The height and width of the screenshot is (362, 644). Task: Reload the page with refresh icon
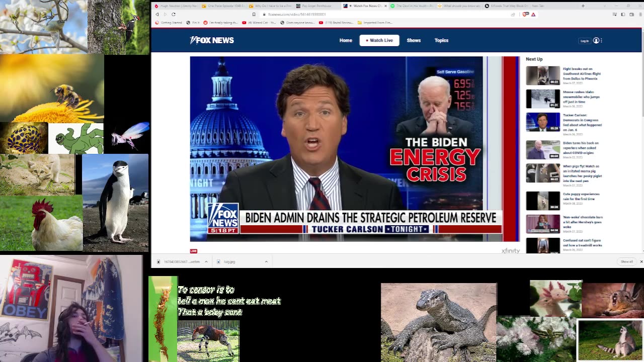[x=174, y=14]
